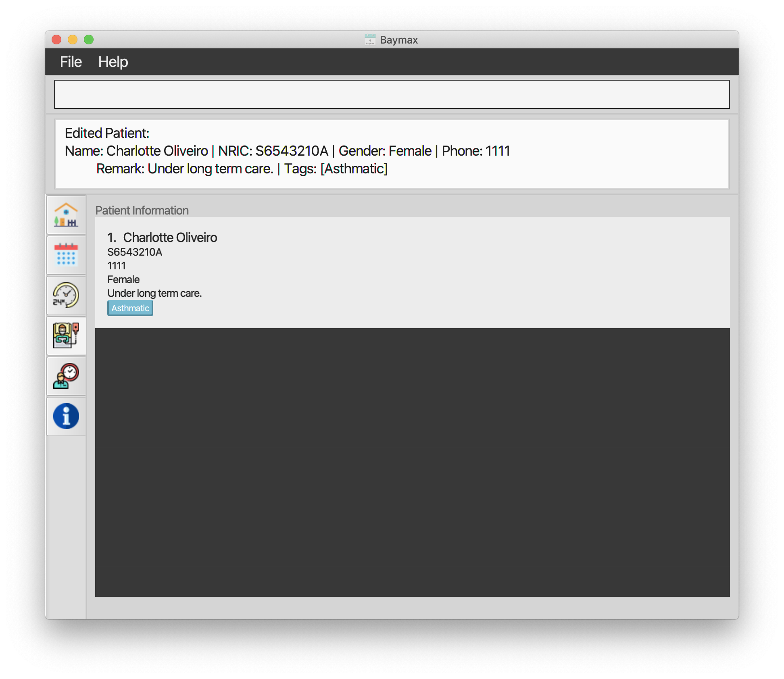Image resolution: width=784 pixels, height=679 pixels.
Task: Open the 24-hour schedule clock tab
Action: pyautogui.click(x=66, y=295)
